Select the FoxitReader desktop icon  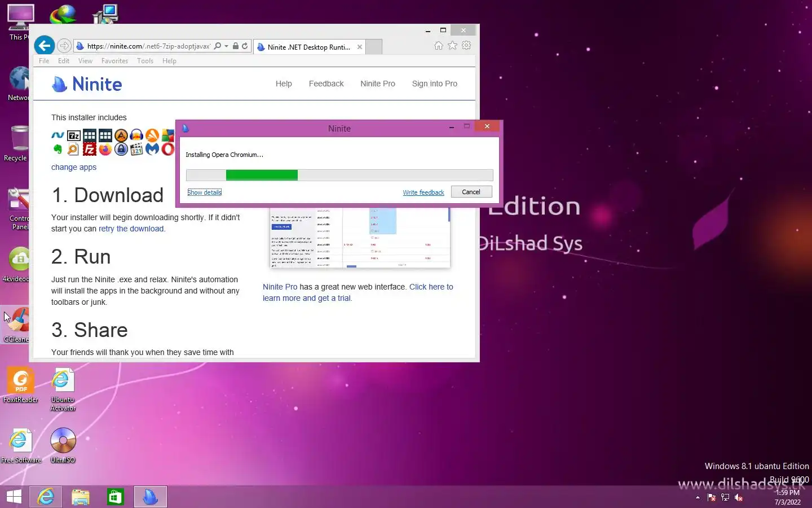coord(21,386)
